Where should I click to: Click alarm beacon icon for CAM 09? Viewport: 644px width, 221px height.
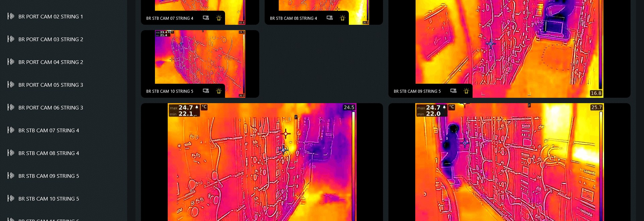pyautogui.click(x=466, y=91)
